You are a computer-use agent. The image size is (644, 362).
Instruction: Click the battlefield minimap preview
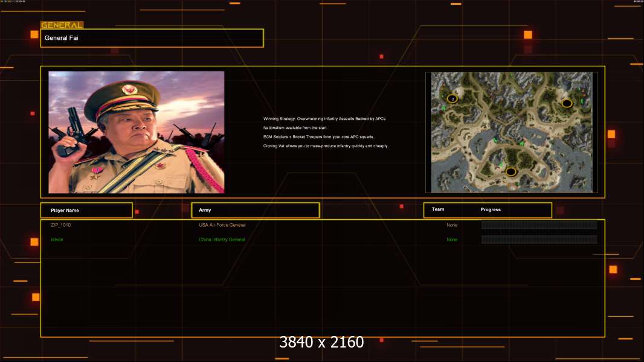click(512, 132)
